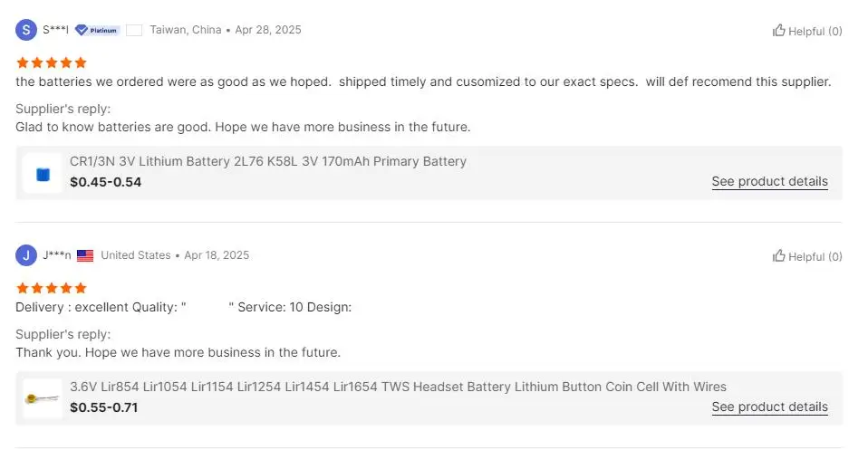
Task: Open CR1/3N 3V Lithium Battery product title
Action: coord(268,161)
